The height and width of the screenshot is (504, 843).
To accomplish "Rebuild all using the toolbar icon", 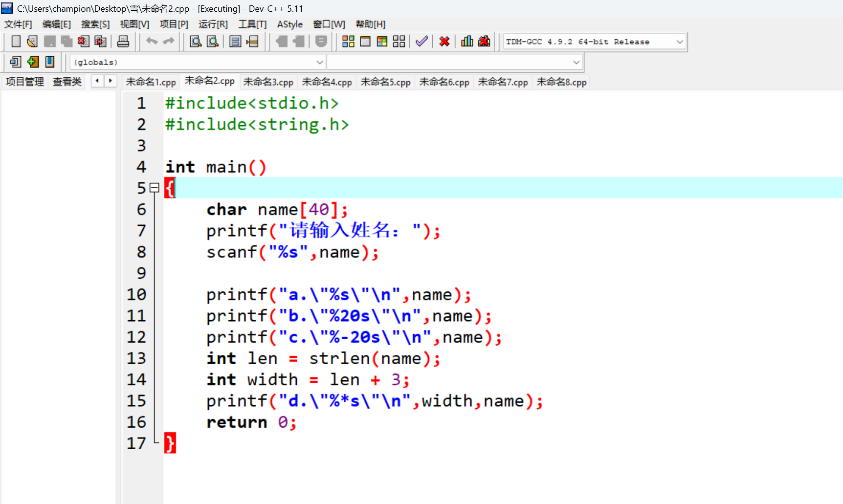I will click(x=399, y=42).
